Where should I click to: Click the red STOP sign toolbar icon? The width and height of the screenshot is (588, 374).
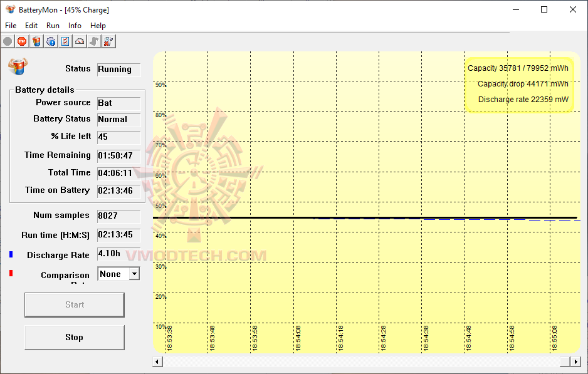tap(22, 41)
